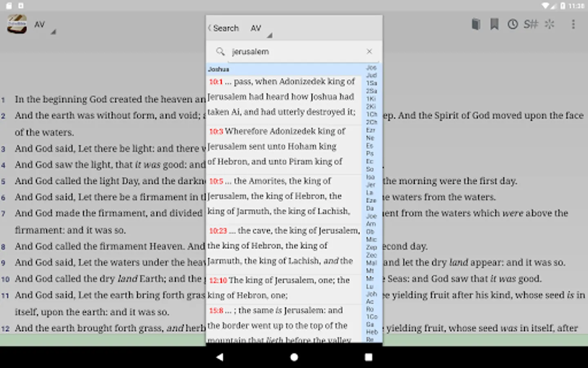Screen dimensions: 588x368
Task: Jump to Eze in book index
Action: pyautogui.click(x=371, y=200)
